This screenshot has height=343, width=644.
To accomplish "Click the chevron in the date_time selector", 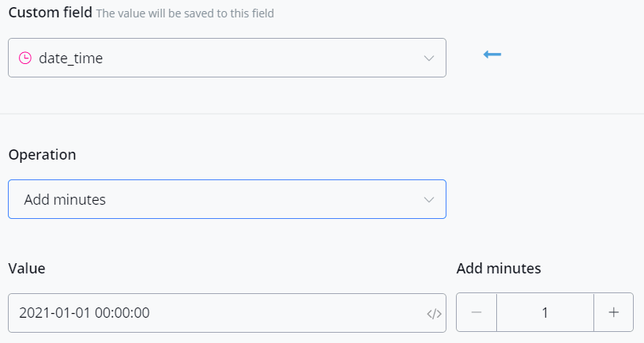I will pos(429,58).
